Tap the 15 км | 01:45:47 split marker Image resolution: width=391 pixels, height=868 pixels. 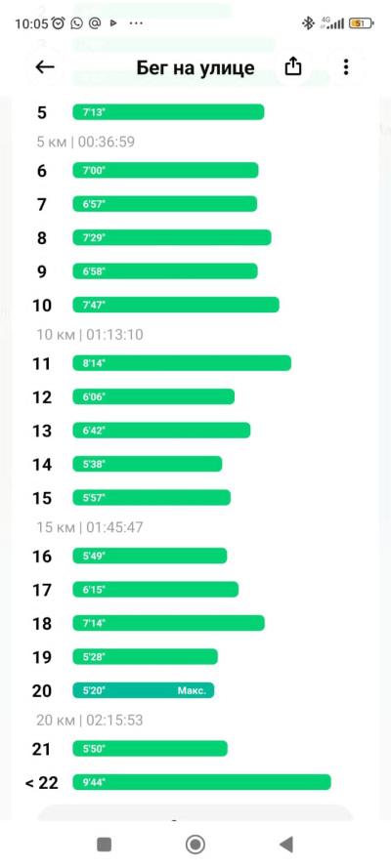90,527
